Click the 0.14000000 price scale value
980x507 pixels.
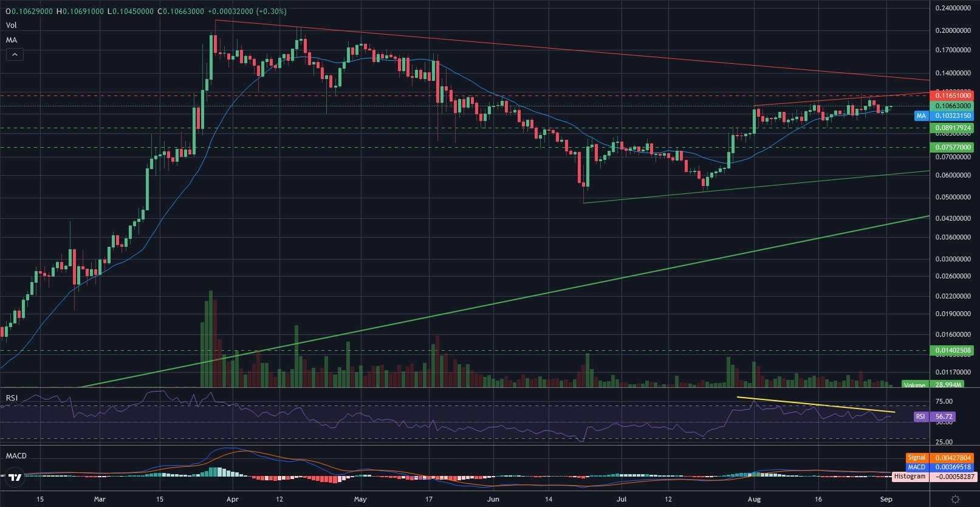click(x=953, y=73)
